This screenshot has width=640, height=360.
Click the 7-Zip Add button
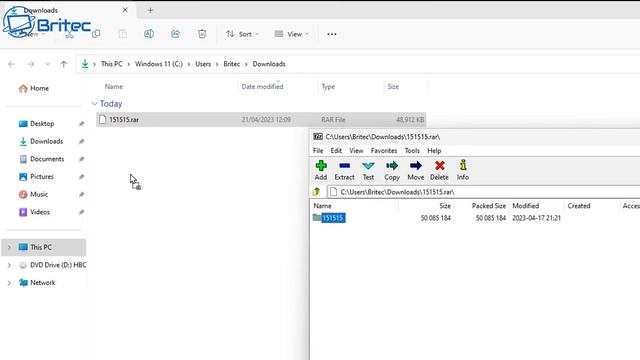click(321, 170)
